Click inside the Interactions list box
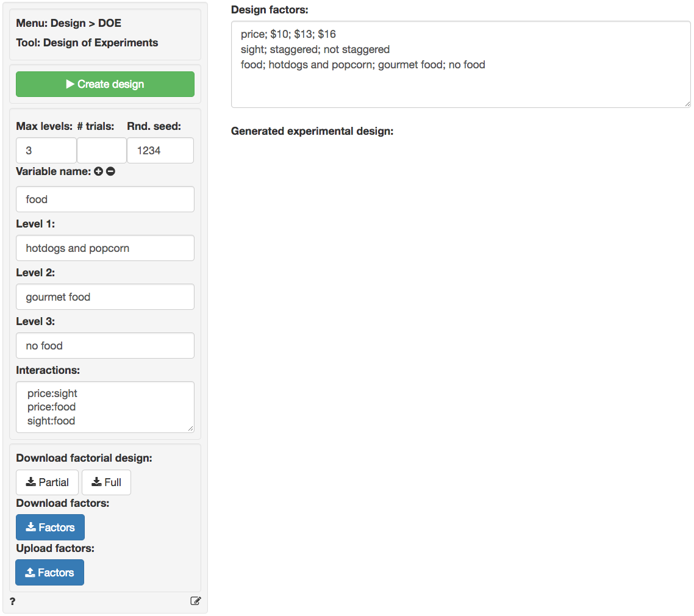The width and height of the screenshot is (694, 616). pyautogui.click(x=105, y=407)
